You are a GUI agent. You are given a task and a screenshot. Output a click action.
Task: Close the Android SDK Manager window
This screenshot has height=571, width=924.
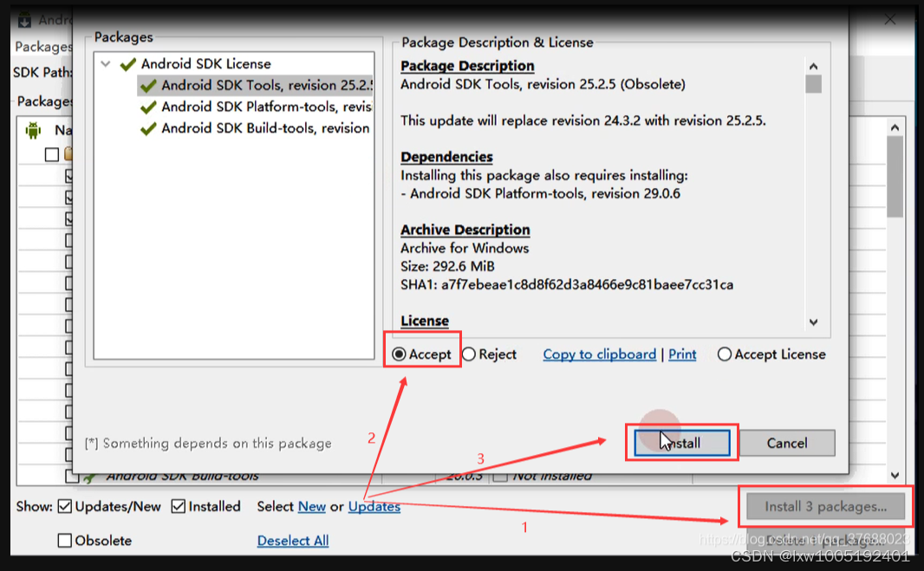point(890,20)
